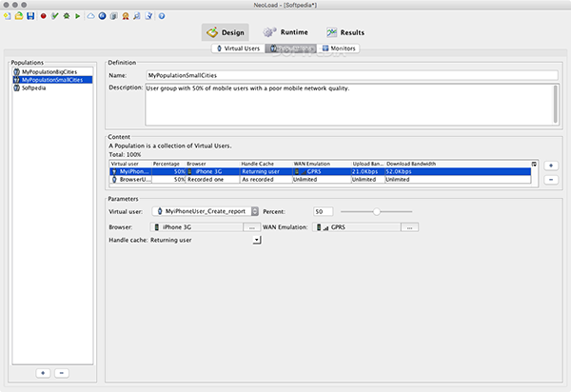Image resolution: width=571 pixels, height=392 pixels.
Task: Open the Virtual Users tab
Action: [239, 49]
